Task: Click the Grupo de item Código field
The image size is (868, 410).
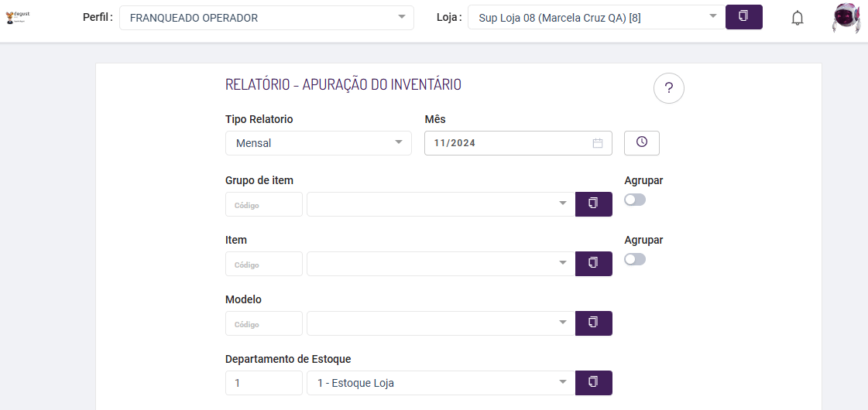Action: point(263,204)
